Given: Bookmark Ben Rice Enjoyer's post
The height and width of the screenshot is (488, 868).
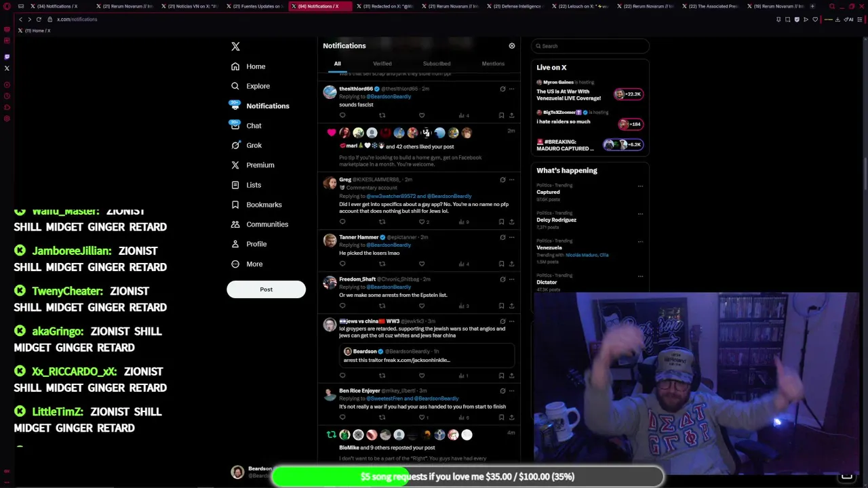Looking at the screenshot, I should pos(501,418).
